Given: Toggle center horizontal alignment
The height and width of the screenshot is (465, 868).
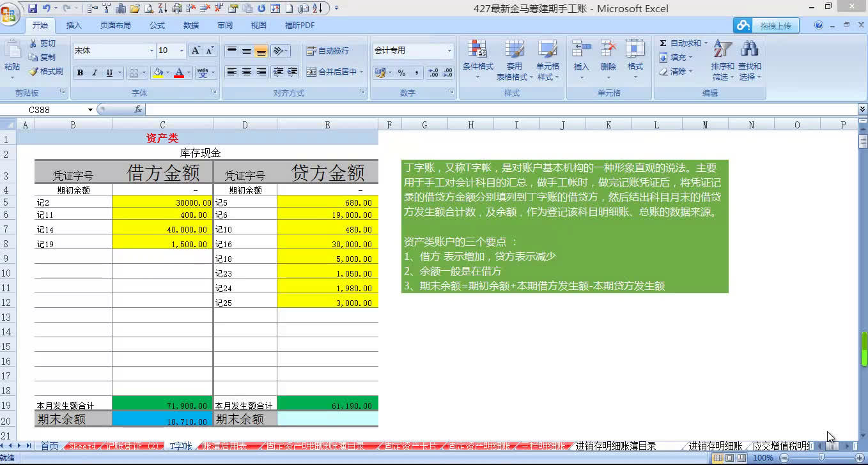Looking at the screenshot, I should click(246, 72).
